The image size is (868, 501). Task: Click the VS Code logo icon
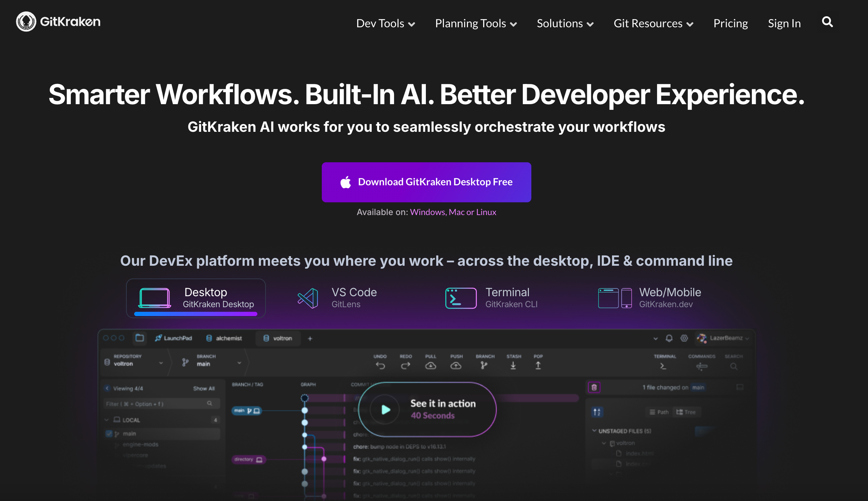[308, 298]
